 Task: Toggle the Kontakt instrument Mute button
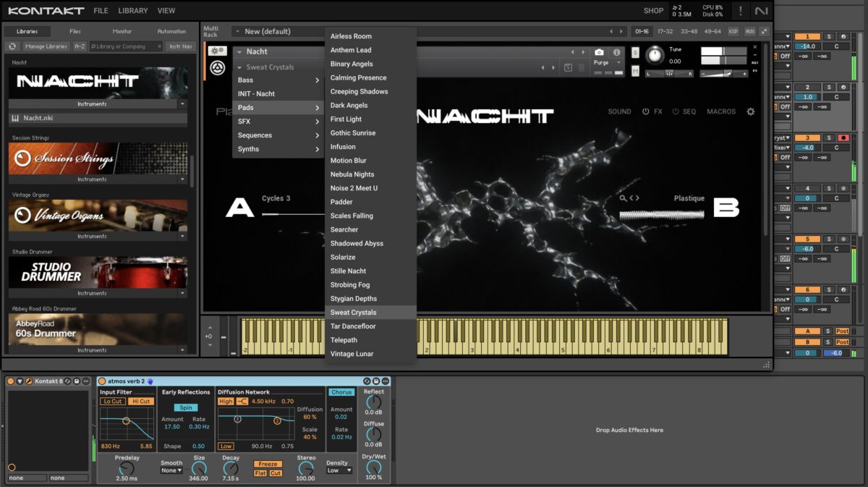[x=635, y=71]
